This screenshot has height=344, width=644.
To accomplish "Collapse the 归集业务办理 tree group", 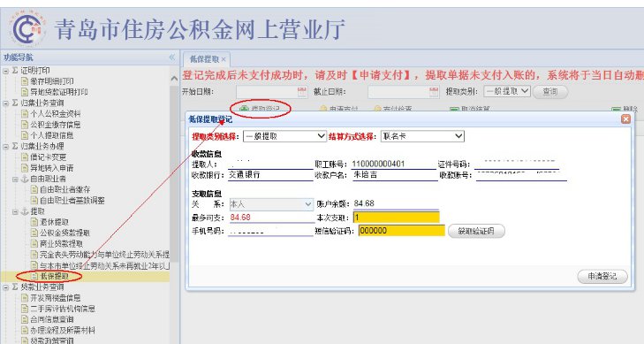I will [x=6, y=147].
